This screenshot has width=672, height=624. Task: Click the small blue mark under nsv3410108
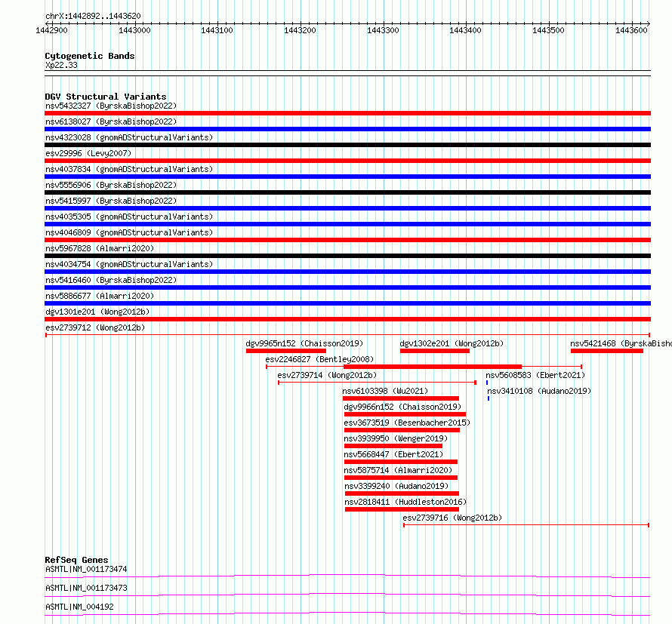tap(489, 398)
